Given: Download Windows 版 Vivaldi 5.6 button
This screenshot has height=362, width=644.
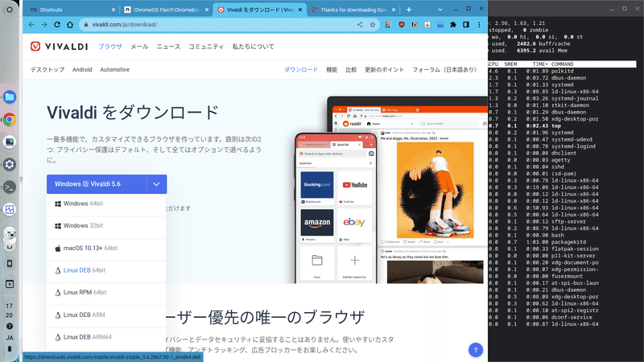Looking at the screenshot, I should [97, 184].
